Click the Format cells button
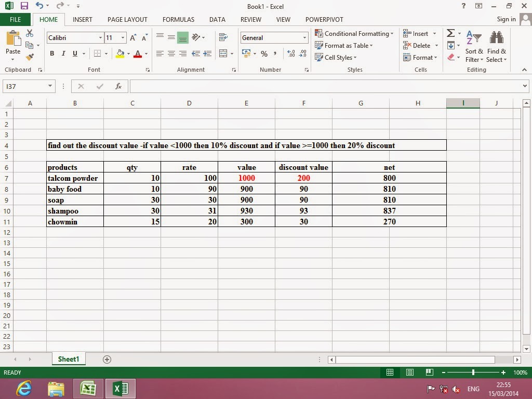 click(x=420, y=57)
